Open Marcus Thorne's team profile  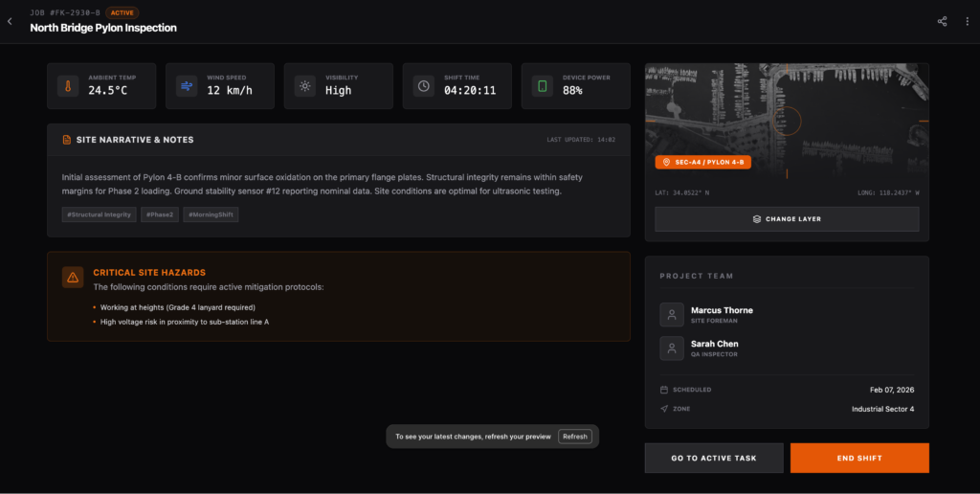(x=721, y=315)
